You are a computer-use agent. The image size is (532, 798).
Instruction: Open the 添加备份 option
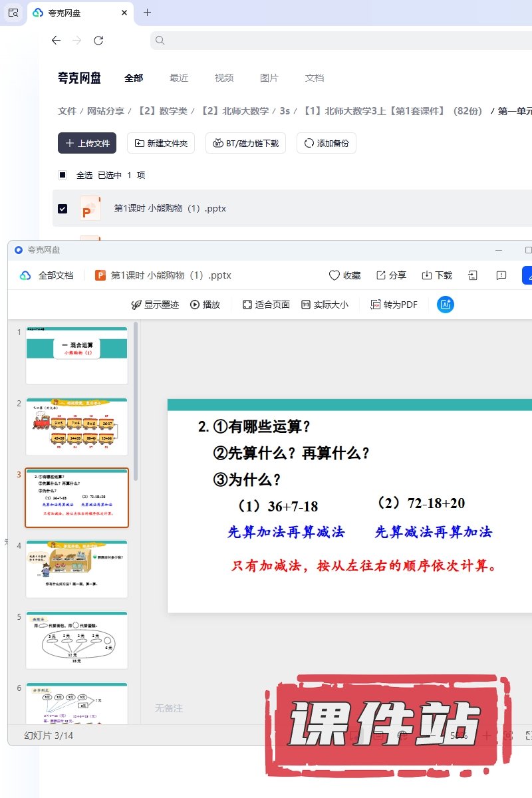click(326, 143)
